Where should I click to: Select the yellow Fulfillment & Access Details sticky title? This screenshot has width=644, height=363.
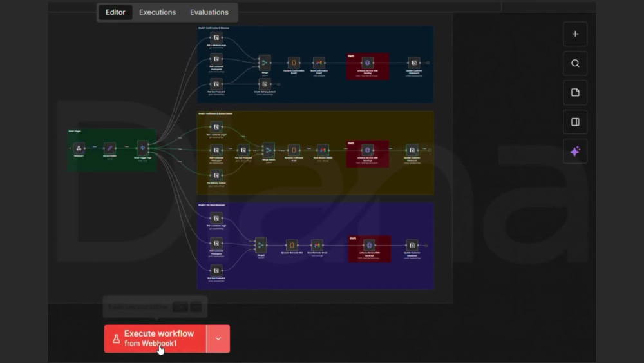[215, 113]
